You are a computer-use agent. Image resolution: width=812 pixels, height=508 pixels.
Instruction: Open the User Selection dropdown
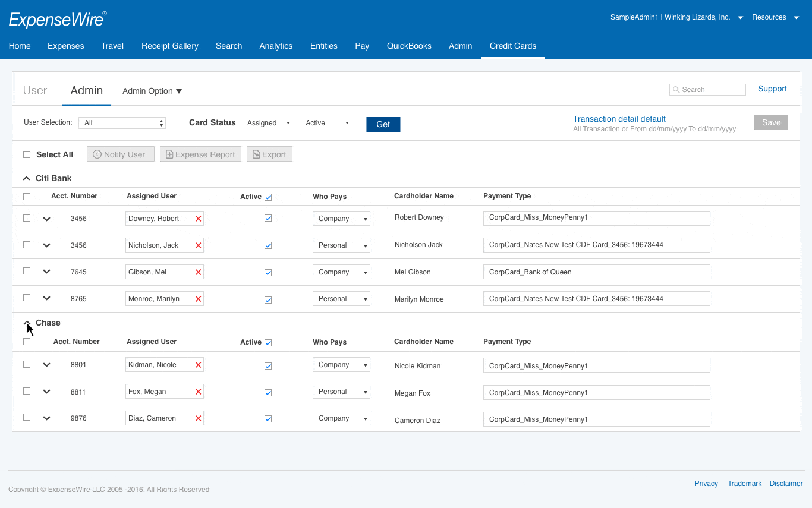point(122,123)
